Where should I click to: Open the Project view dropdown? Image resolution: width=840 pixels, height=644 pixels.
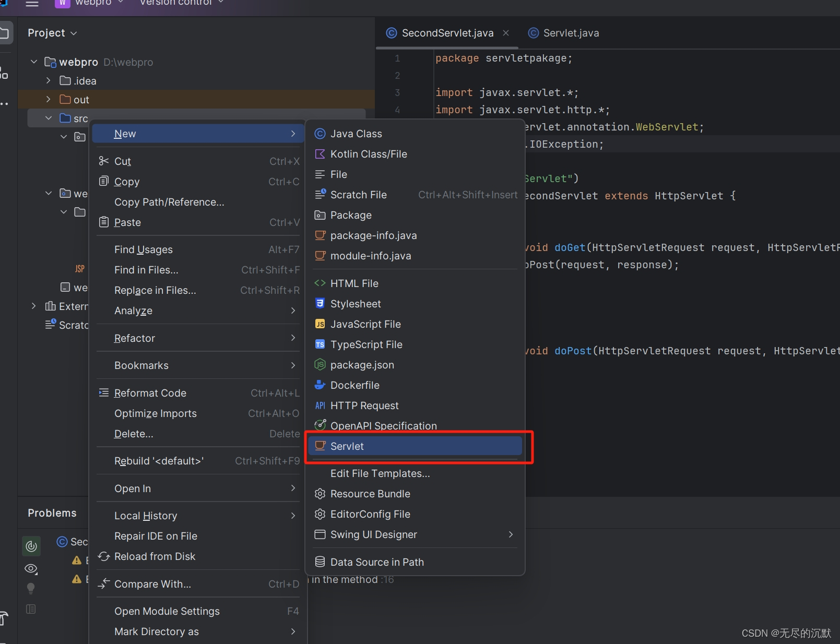coord(52,33)
